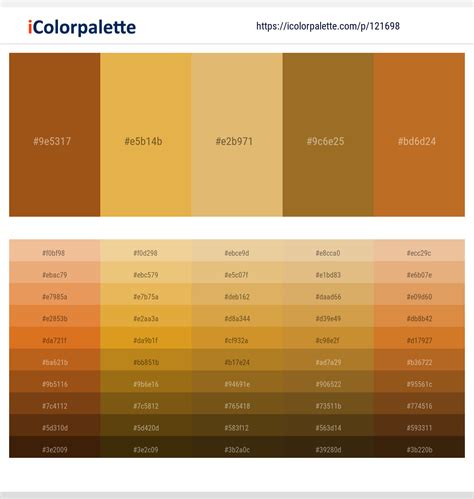This screenshot has height=499, width=474.
Task: Pick the large #e2b971 tan swatch
Action: 237,135
